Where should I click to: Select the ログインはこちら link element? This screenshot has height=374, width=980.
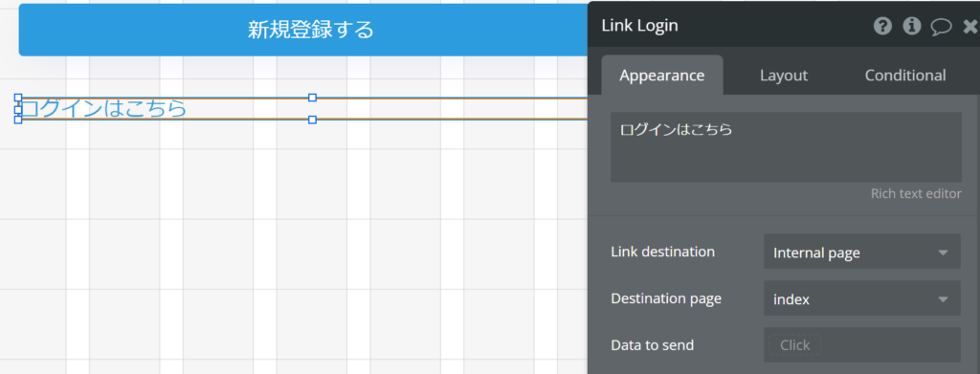(x=103, y=109)
